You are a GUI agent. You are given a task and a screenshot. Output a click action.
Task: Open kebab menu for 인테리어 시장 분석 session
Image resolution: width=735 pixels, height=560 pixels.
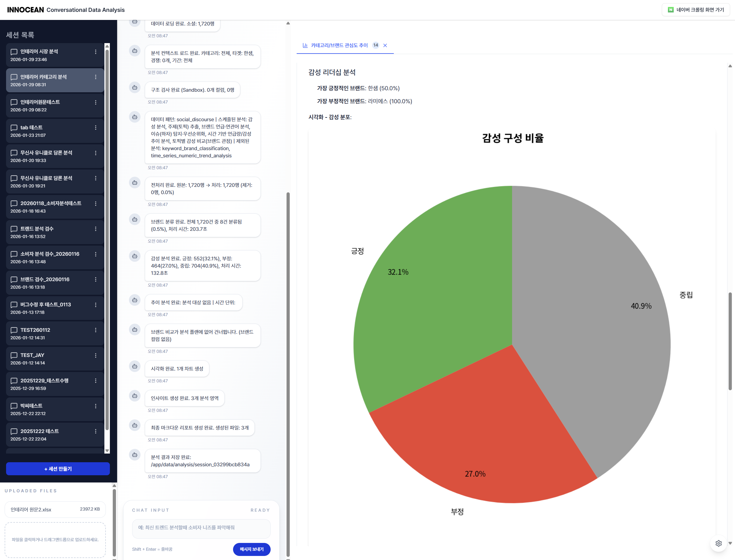click(x=96, y=52)
